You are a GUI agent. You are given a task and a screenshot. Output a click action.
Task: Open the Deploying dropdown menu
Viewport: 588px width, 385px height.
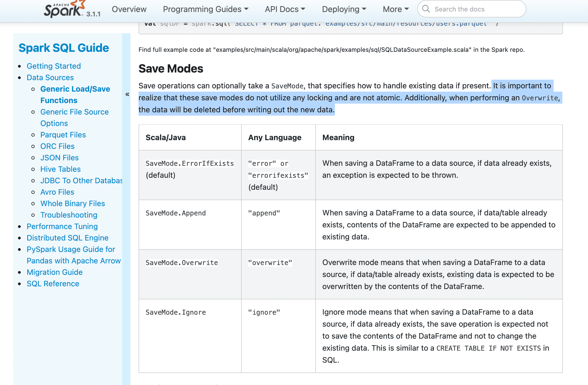(x=344, y=9)
